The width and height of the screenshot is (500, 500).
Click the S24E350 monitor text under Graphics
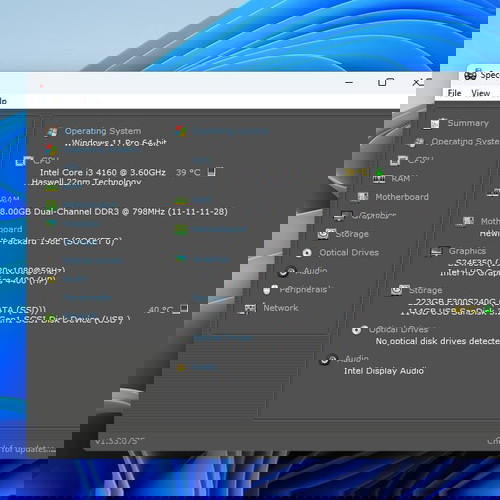tap(474, 263)
